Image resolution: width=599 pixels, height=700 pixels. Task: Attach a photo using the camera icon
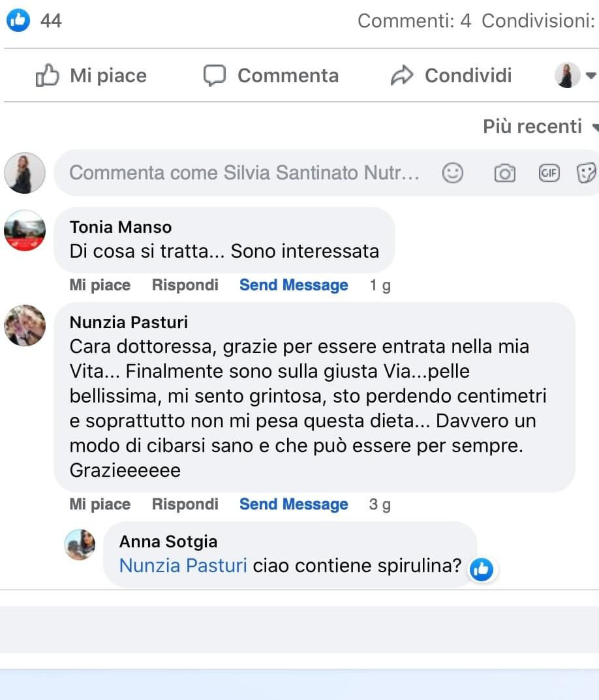504,173
